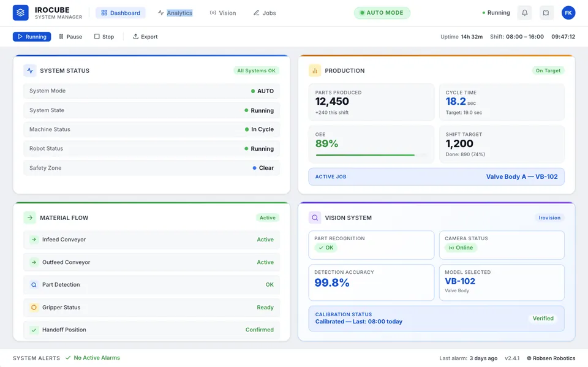
Task: Click Outfeed Conveyor Active status
Action: pyautogui.click(x=265, y=262)
